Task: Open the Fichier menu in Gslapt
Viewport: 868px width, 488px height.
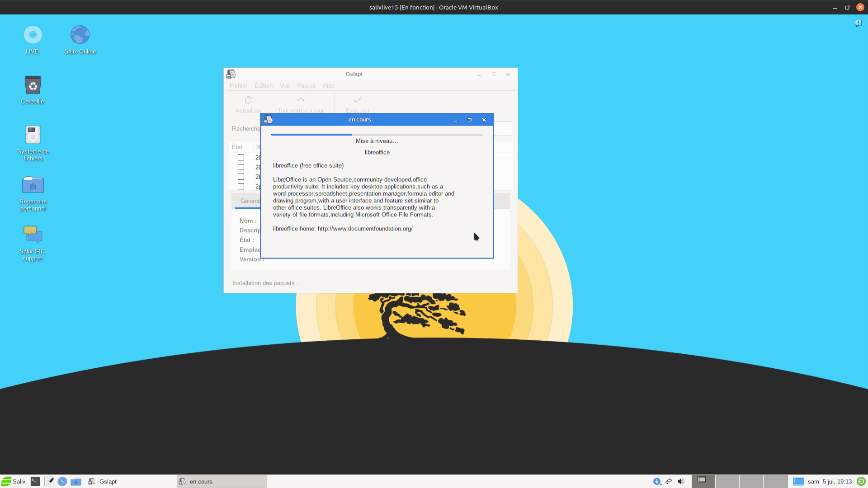Action: (238, 86)
